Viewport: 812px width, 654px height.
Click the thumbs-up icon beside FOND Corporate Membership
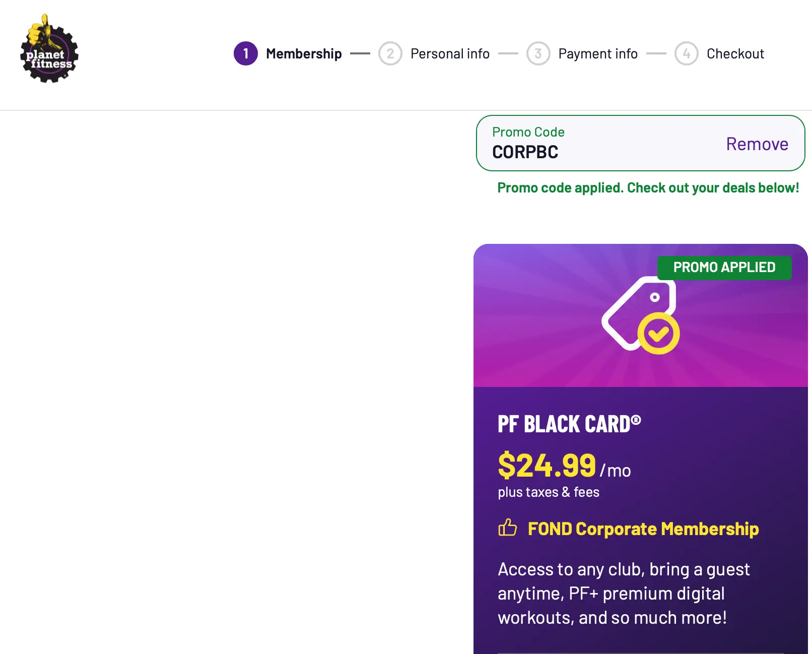tap(509, 529)
